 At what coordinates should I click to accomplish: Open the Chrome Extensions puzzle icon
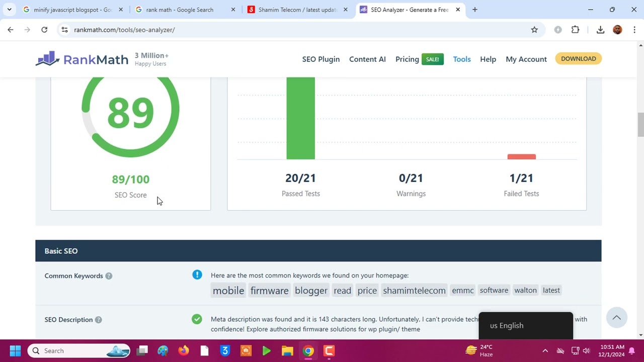575,30
